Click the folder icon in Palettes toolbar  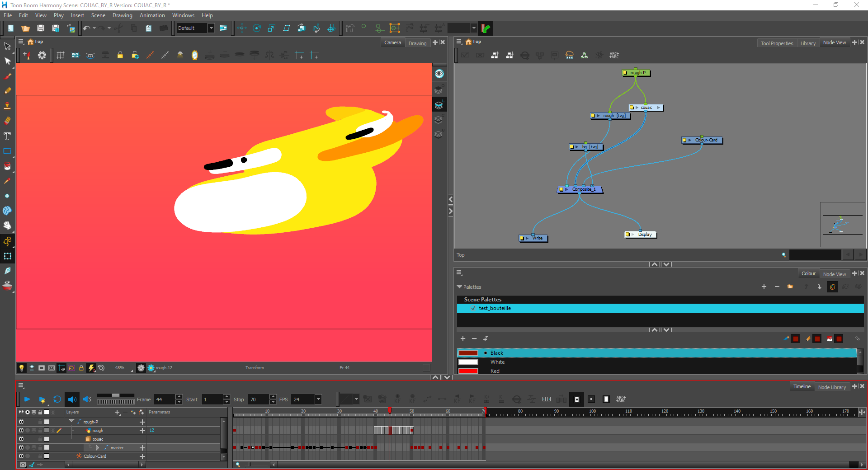click(x=790, y=287)
